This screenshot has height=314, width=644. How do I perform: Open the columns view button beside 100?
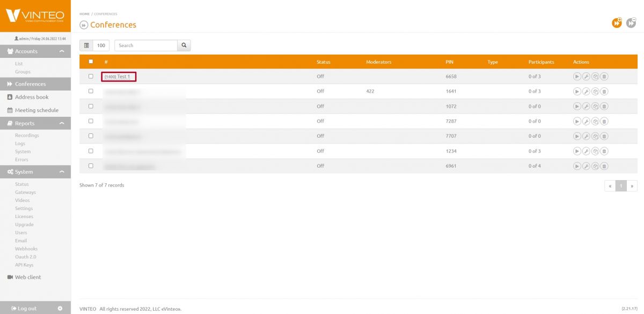(86, 46)
